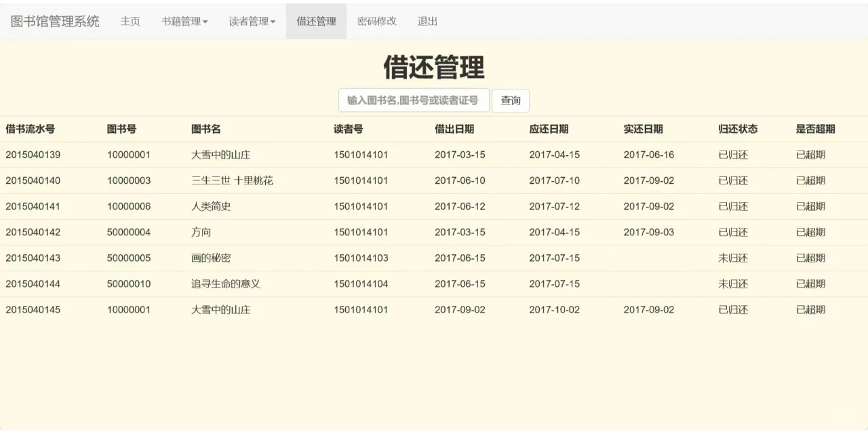The width and height of the screenshot is (868, 434).
Task: Select the 借还管理 tab in navbar
Action: coord(316,21)
